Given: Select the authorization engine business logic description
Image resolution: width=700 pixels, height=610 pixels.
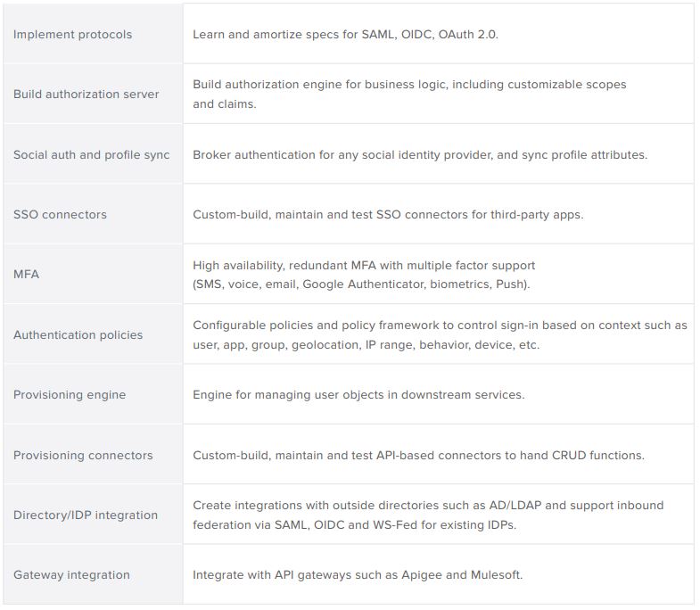Looking at the screenshot, I should 409,94.
